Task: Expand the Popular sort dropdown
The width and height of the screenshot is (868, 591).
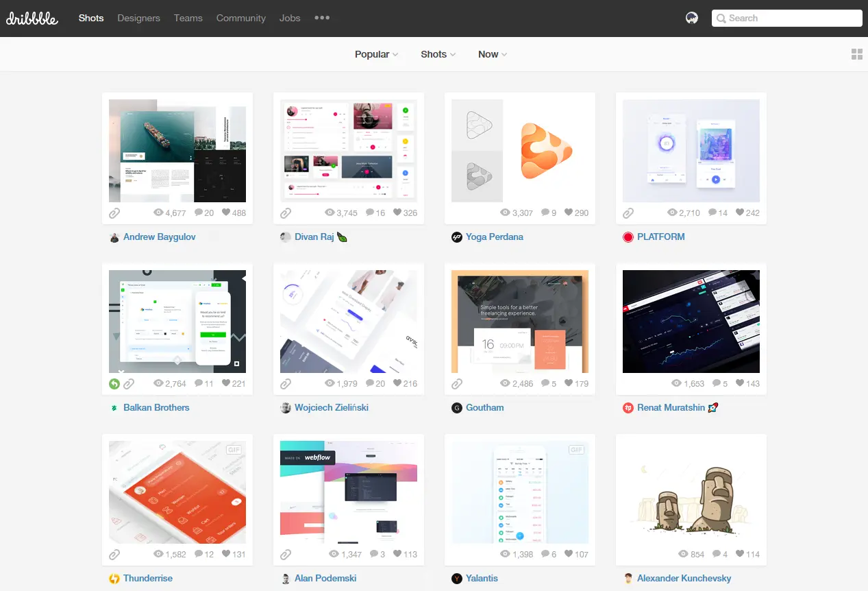Action: tap(376, 54)
